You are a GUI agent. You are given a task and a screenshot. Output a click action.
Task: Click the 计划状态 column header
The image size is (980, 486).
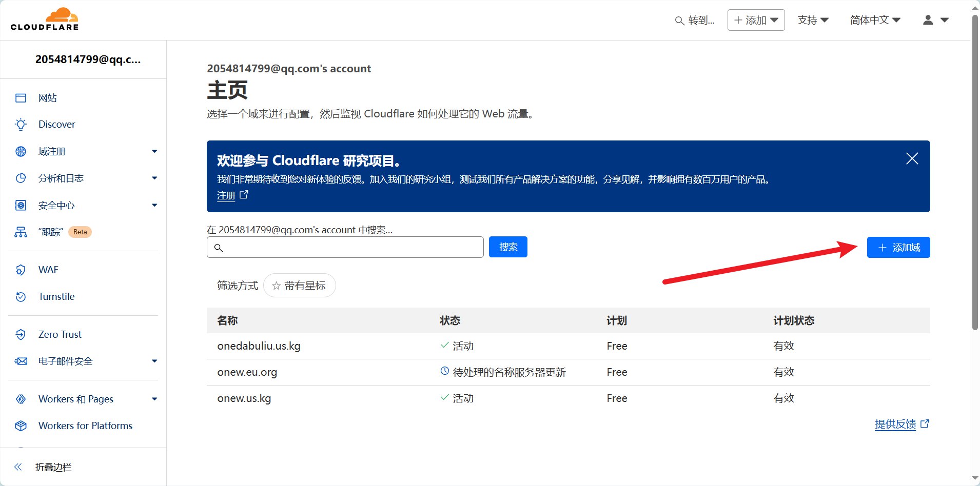pyautogui.click(x=794, y=320)
